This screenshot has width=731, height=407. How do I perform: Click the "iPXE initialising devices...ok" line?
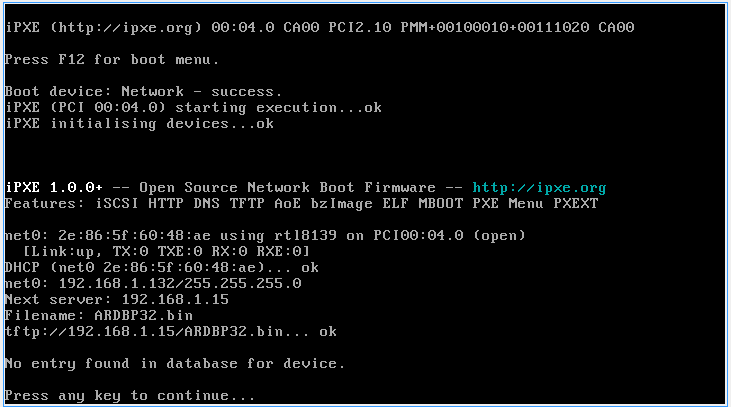click(x=138, y=124)
